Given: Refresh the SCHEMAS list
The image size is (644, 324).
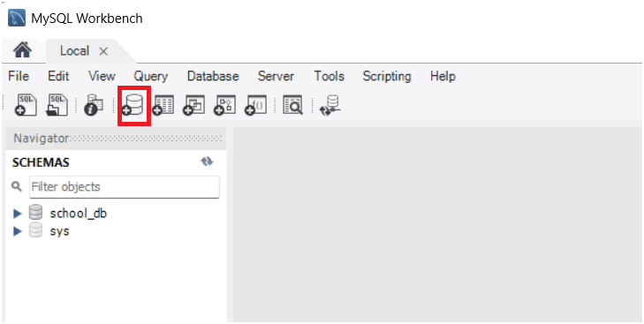Looking at the screenshot, I should coord(207,162).
